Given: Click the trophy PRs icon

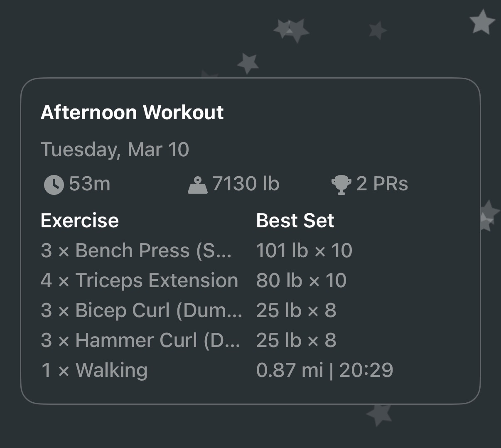Looking at the screenshot, I should click(341, 183).
